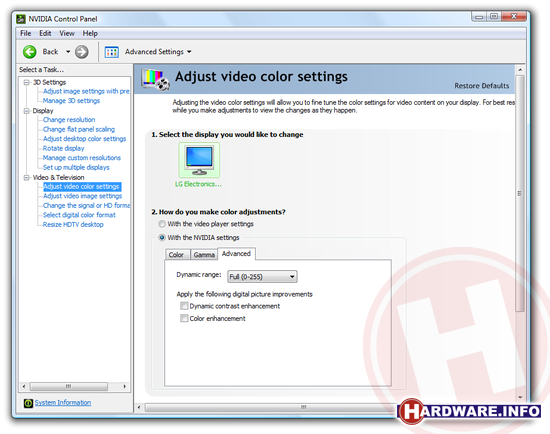Click the System Information icon
This screenshot has width=550, height=434.
28,403
